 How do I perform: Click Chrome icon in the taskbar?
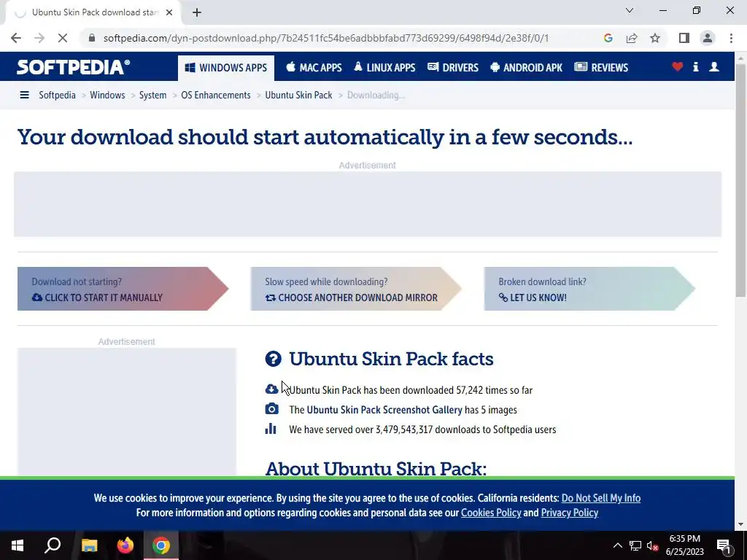pos(161,545)
